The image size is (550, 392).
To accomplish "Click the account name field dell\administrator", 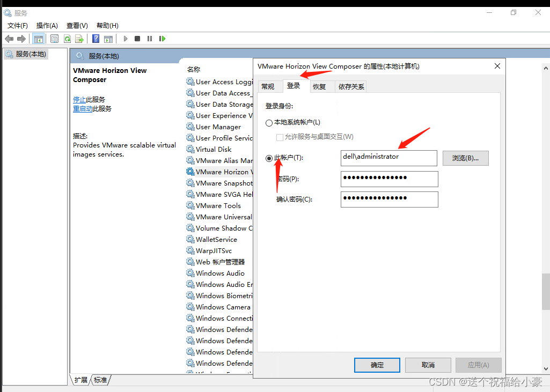I will pyautogui.click(x=388, y=158).
